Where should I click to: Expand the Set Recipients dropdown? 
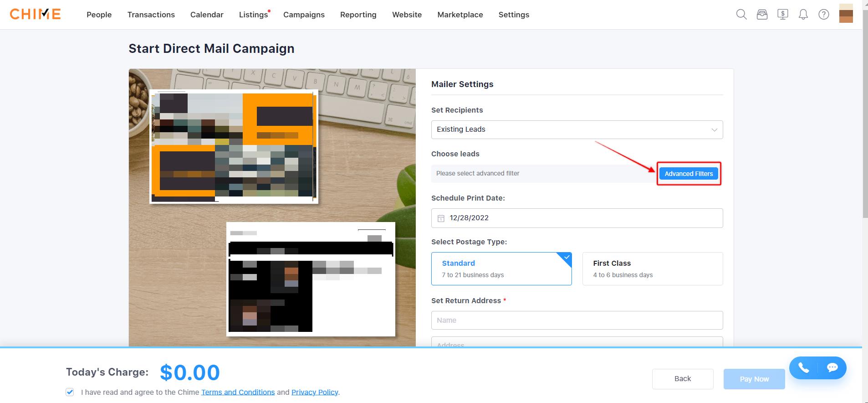pyautogui.click(x=577, y=129)
